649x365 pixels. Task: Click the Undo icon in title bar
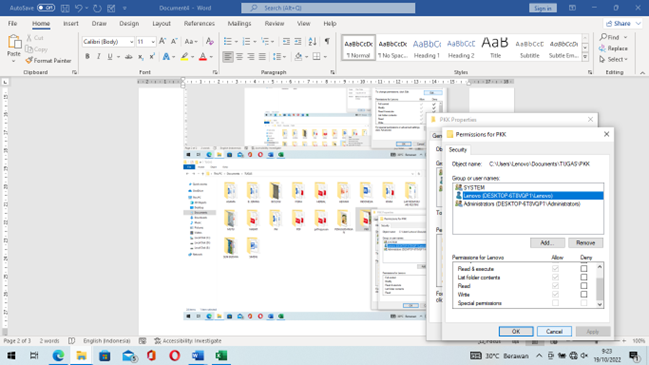click(79, 8)
